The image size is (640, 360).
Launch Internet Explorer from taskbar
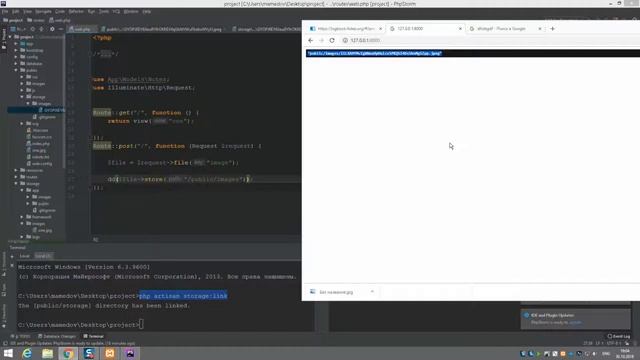[x=27, y=353]
